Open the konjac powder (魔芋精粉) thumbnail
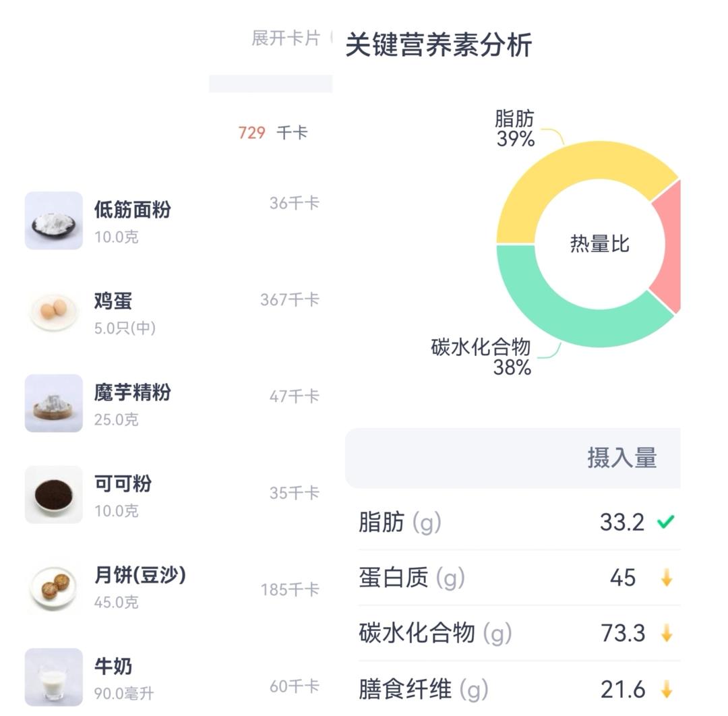This screenshot has height=716, width=728. [54, 403]
